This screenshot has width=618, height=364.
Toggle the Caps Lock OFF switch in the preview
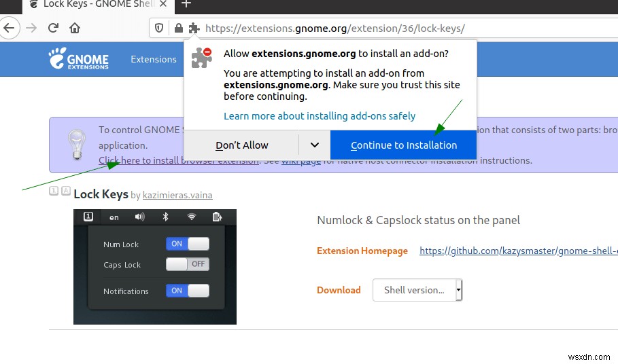pos(188,264)
